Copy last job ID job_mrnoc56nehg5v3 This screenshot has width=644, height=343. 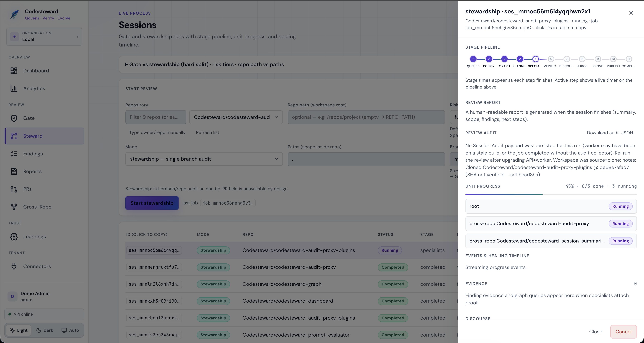coord(228,203)
